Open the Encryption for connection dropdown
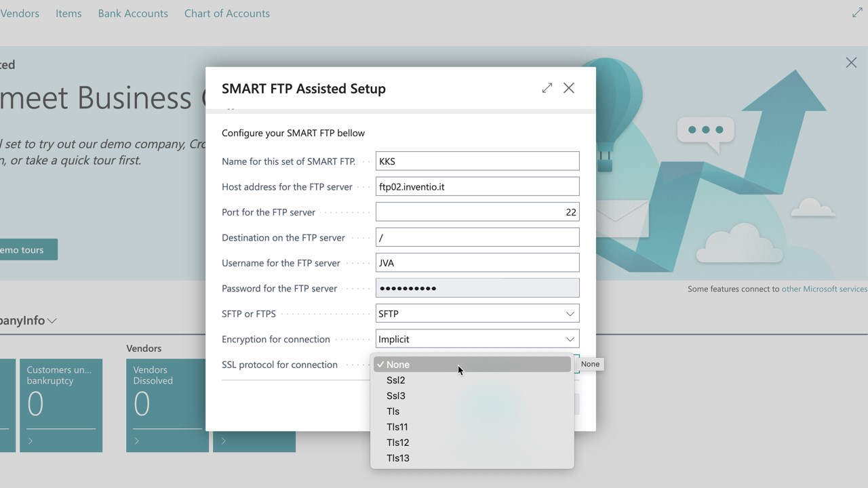Image resolution: width=868 pixels, height=488 pixels. (x=477, y=339)
